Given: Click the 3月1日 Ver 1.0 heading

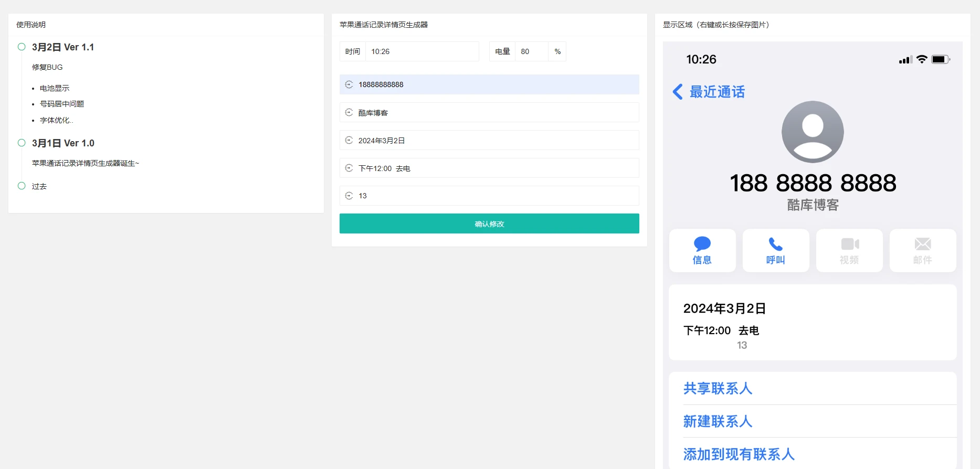Looking at the screenshot, I should tap(63, 143).
